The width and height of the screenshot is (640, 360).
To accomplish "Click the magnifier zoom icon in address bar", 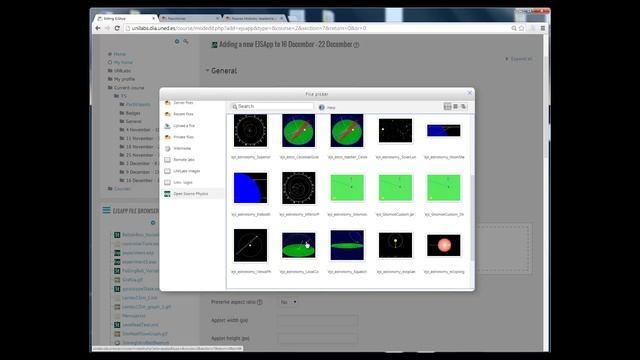I will pyautogui.click(x=514, y=28).
